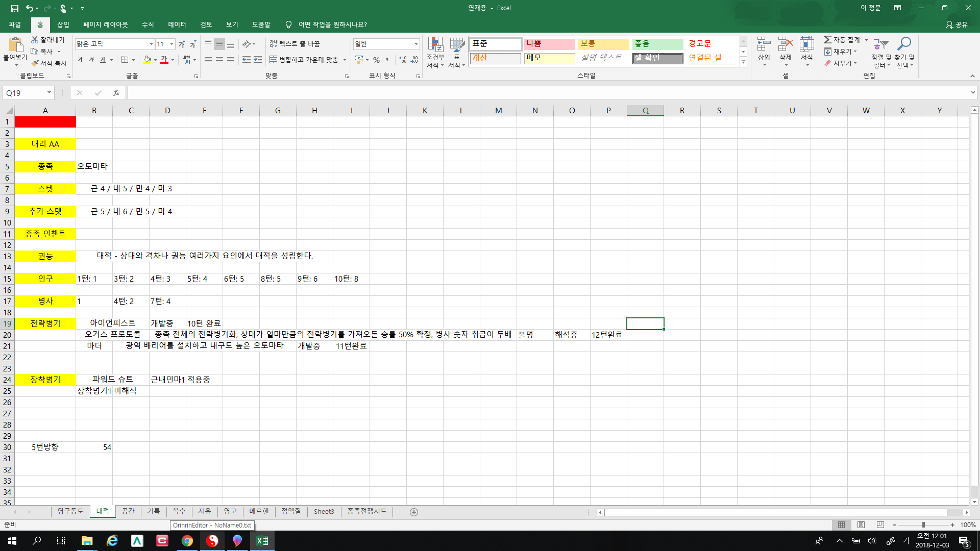Viewport: 980px width, 551px height.
Task: Open the font name dropdown (맑은 고딕)
Action: point(151,44)
